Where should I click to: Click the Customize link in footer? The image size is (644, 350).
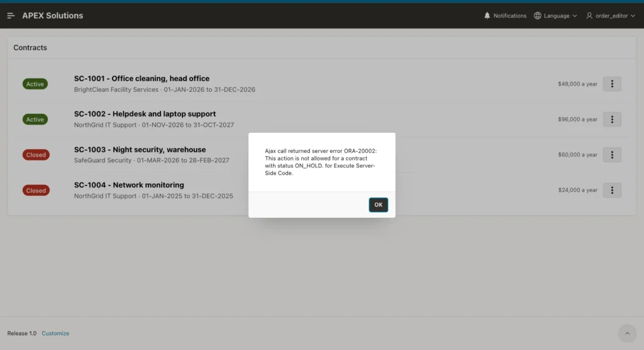pyautogui.click(x=55, y=333)
